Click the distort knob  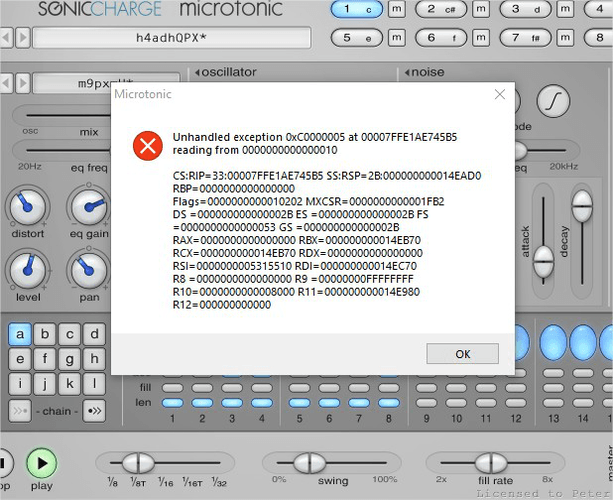[x=27, y=207]
